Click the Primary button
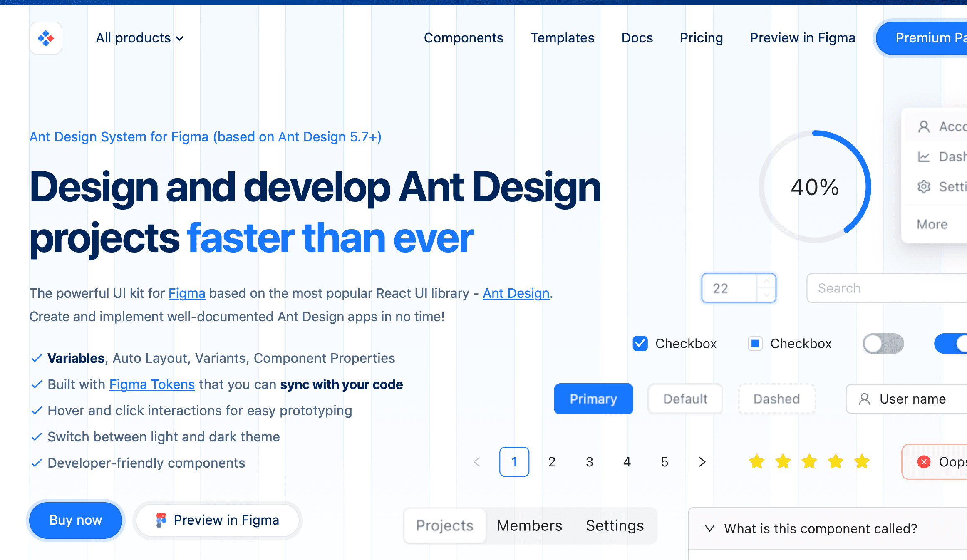Viewport: 967px width, 560px height. click(593, 399)
